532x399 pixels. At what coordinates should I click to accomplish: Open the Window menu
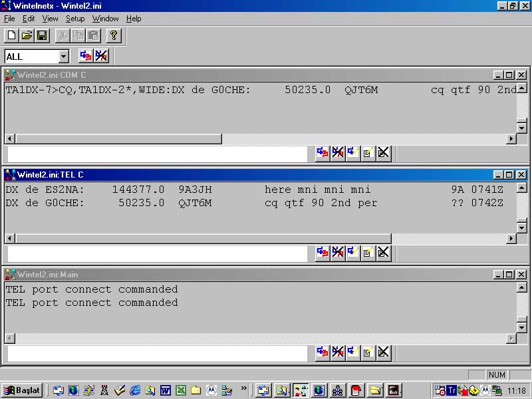pos(105,19)
